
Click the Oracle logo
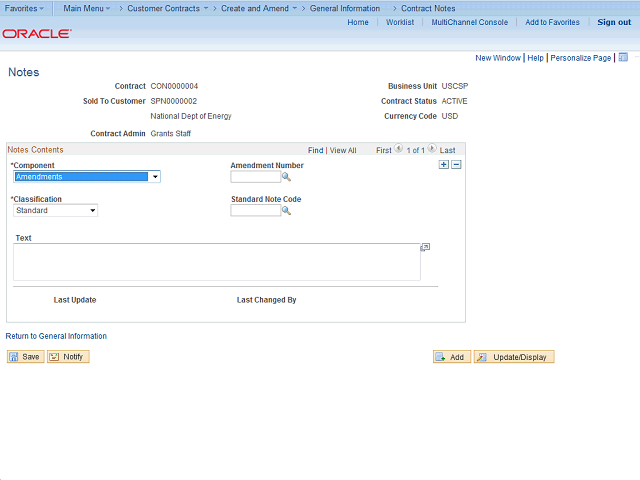[37, 33]
